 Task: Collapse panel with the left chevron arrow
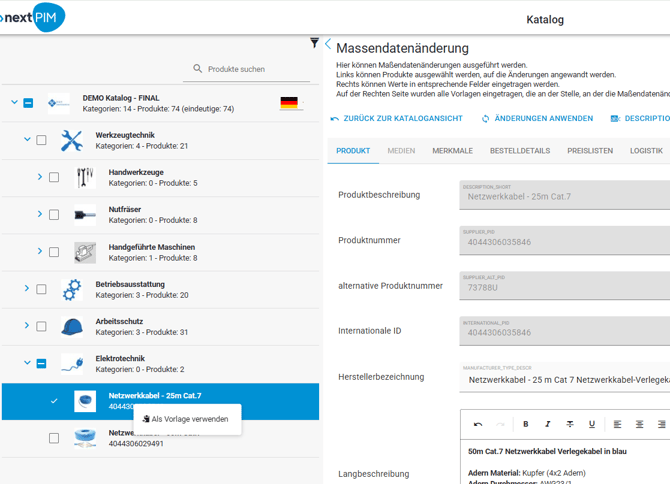[x=328, y=44]
